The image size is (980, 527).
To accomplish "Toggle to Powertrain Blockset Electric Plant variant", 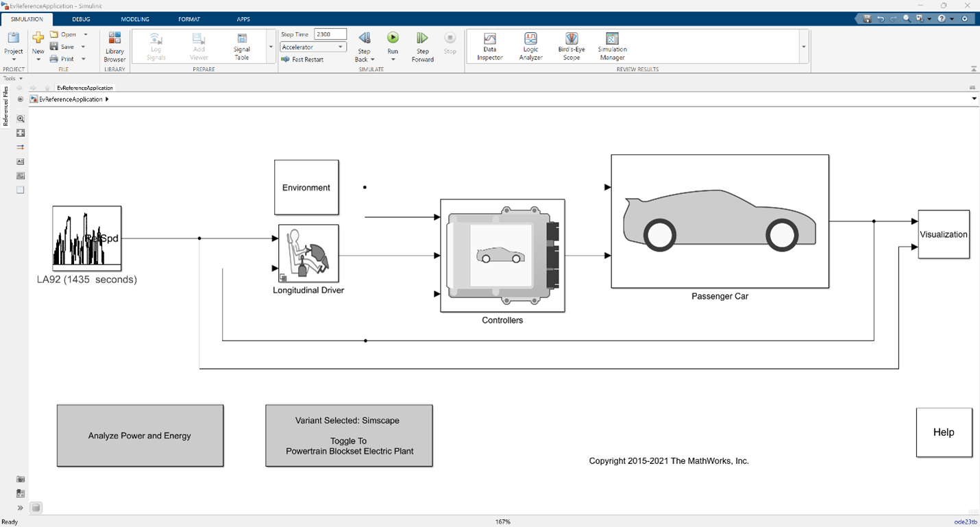I will 349,436.
